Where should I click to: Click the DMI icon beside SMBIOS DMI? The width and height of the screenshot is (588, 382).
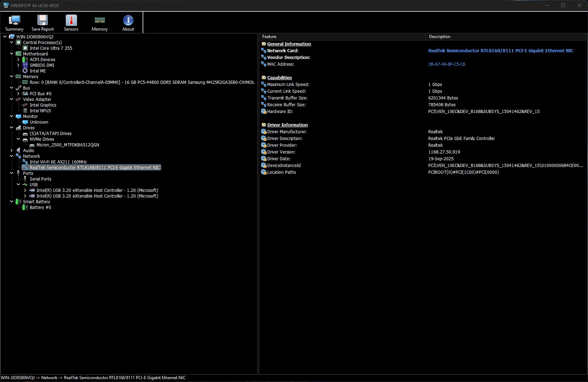coord(25,65)
